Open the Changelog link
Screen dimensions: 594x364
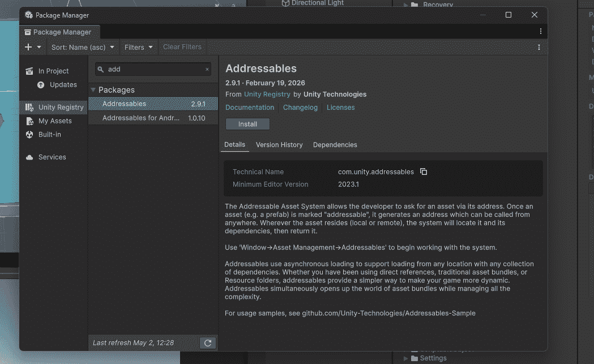(x=301, y=107)
